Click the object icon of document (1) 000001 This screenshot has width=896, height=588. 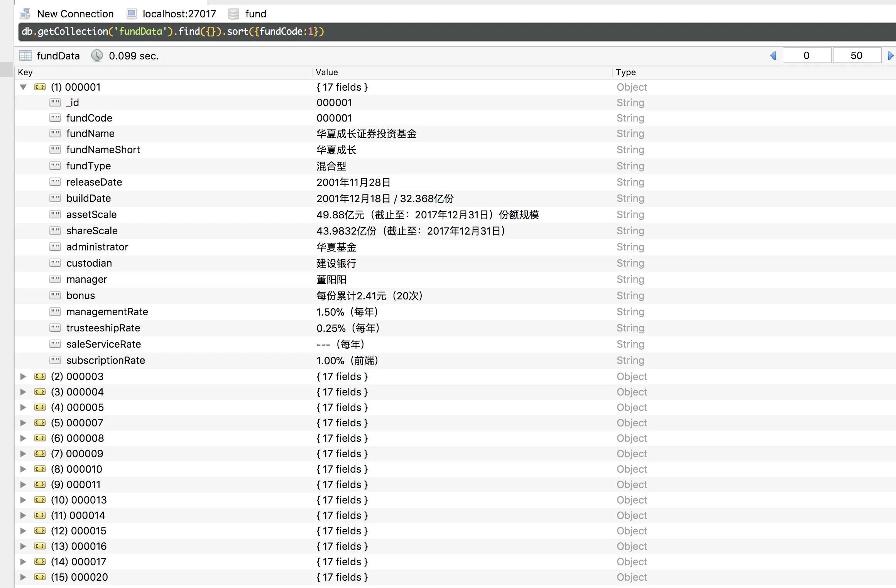40,87
